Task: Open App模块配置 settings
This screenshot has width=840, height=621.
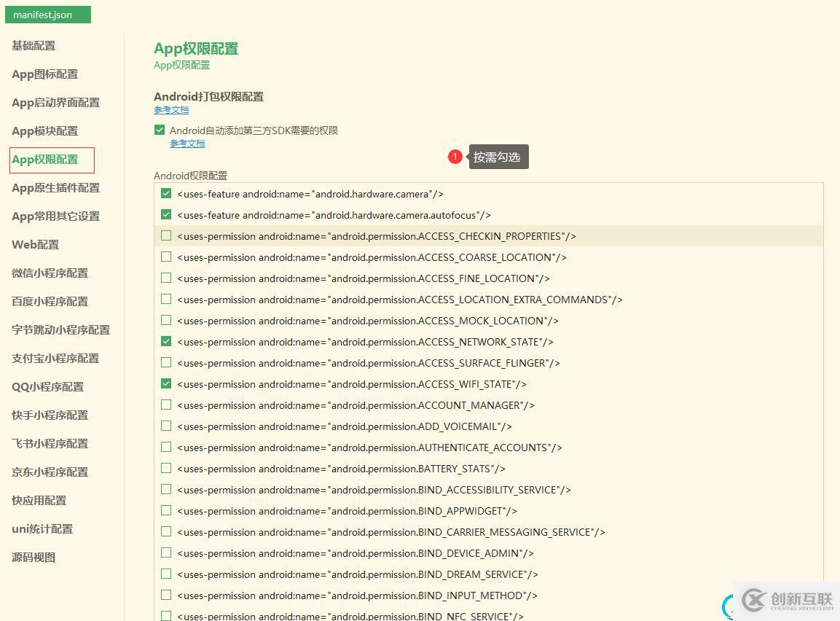Action: coord(44,131)
